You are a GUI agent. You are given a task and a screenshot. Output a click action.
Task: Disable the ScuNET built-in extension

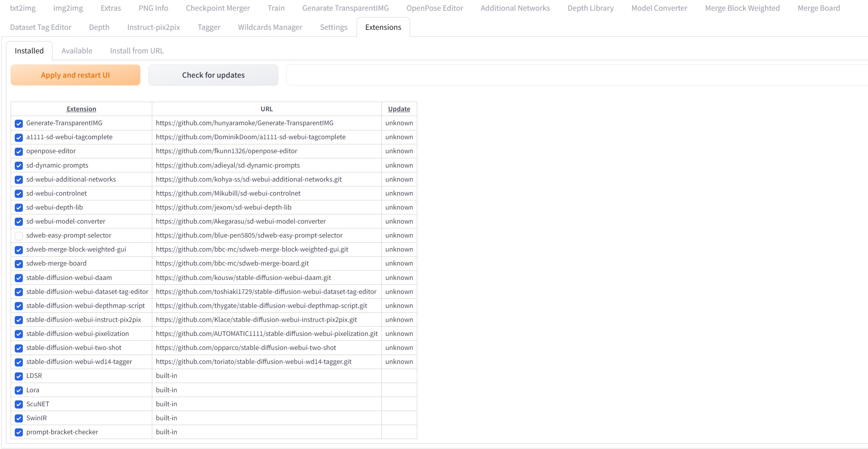point(19,404)
